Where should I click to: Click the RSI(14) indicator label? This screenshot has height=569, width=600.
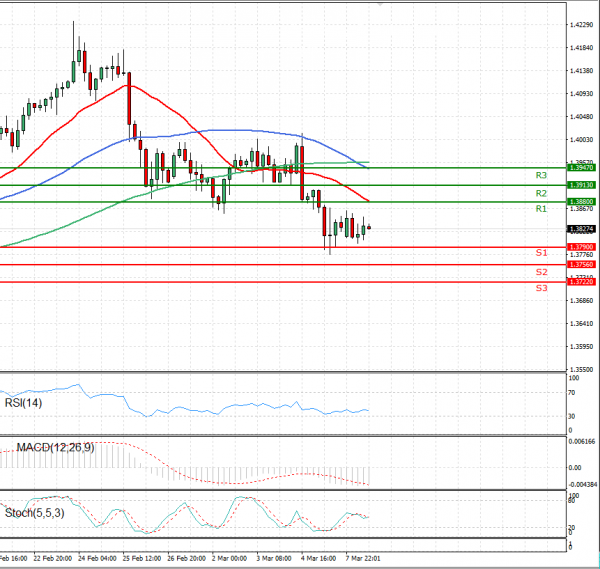point(23,403)
